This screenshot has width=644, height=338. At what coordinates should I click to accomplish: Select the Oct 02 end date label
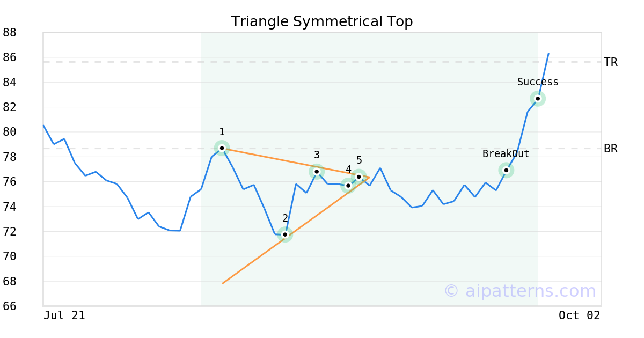(x=579, y=315)
